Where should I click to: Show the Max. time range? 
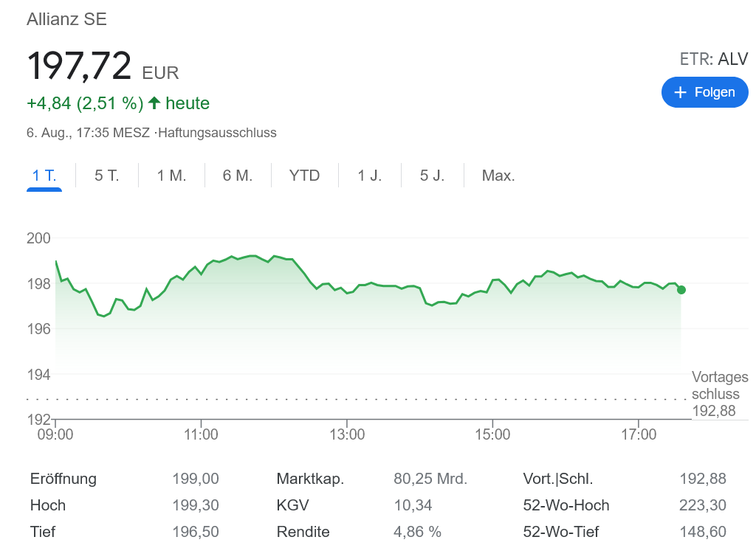click(x=498, y=176)
